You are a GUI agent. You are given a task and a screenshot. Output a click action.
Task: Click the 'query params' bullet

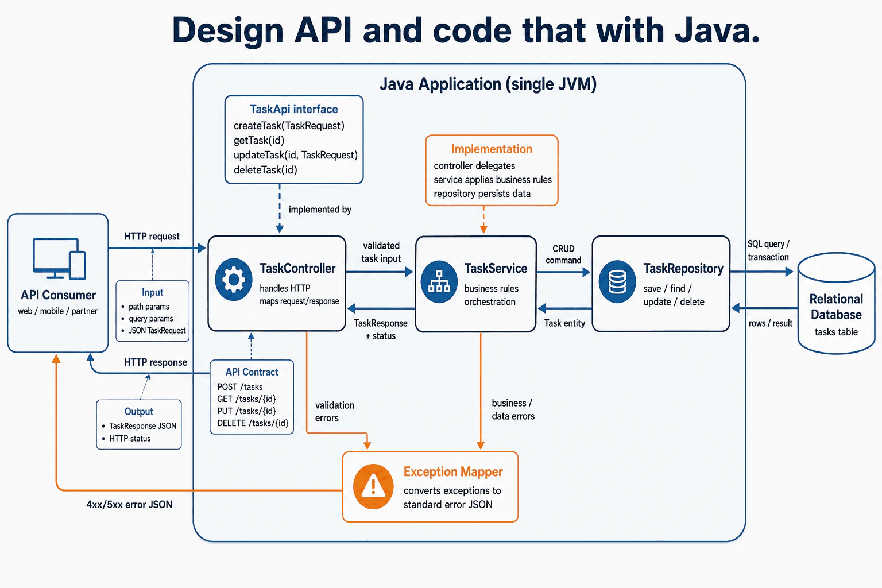[x=150, y=319]
